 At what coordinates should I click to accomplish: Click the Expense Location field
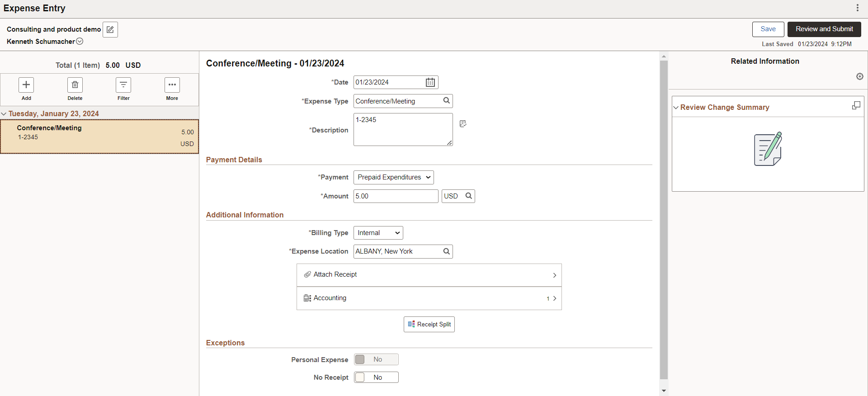[x=397, y=251]
